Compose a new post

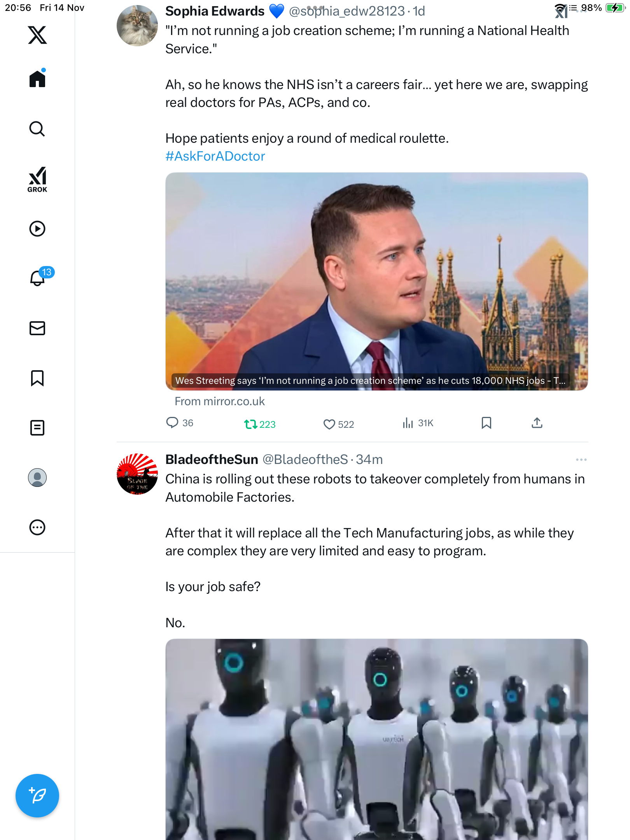[x=37, y=796]
